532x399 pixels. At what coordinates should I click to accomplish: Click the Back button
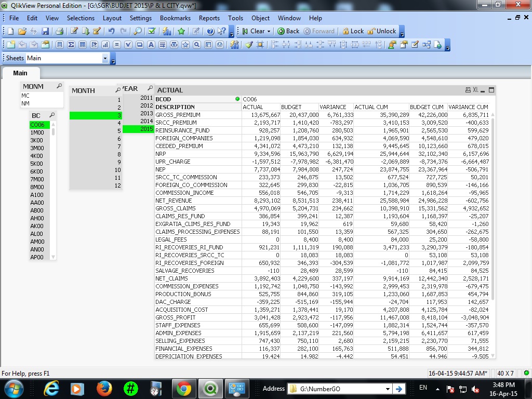tap(288, 31)
